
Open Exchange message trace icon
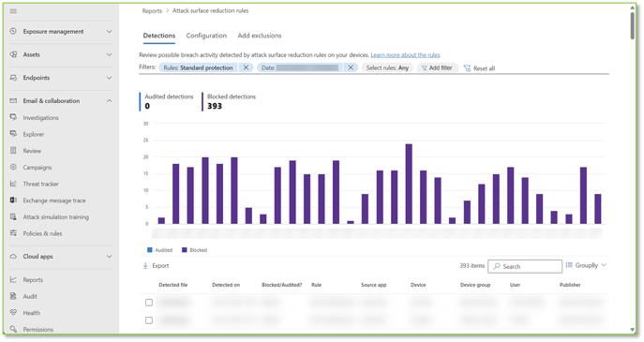point(13,200)
